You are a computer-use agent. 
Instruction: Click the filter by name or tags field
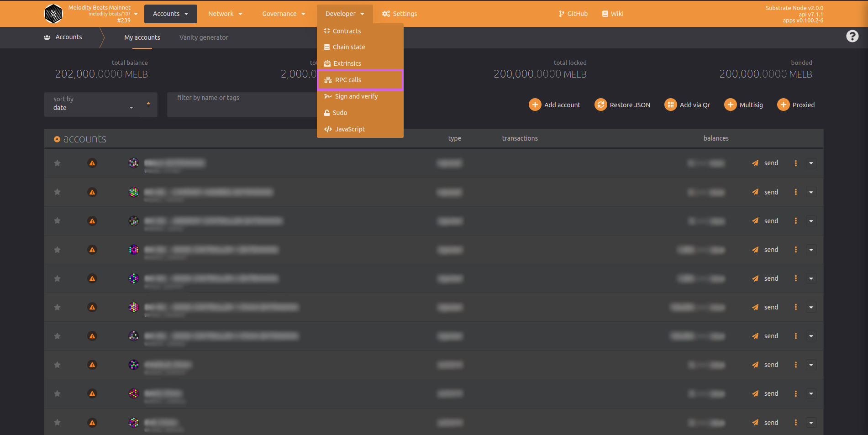pyautogui.click(x=242, y=105)
